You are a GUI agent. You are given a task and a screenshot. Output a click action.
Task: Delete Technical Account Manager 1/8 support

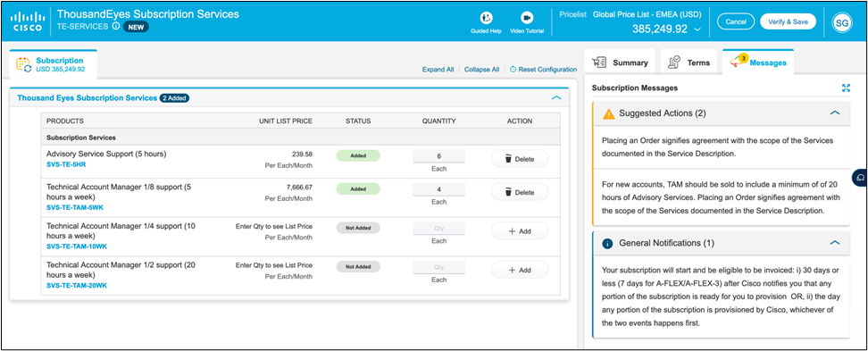click(520, 192)
